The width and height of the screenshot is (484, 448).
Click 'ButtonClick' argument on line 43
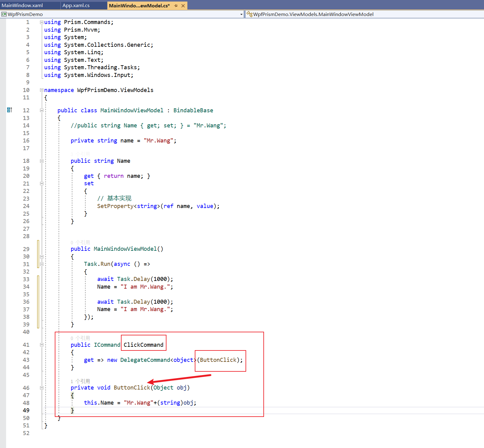pos(218,360)
